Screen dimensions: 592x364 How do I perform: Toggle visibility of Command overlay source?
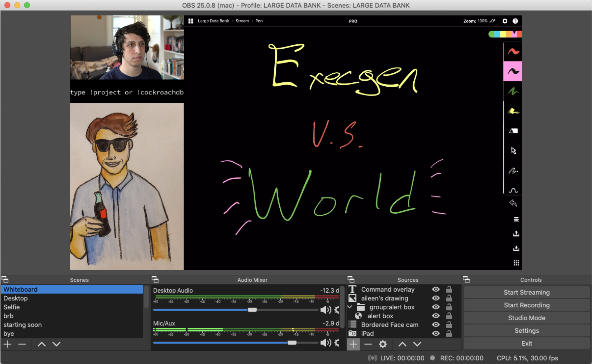[436, 289]
